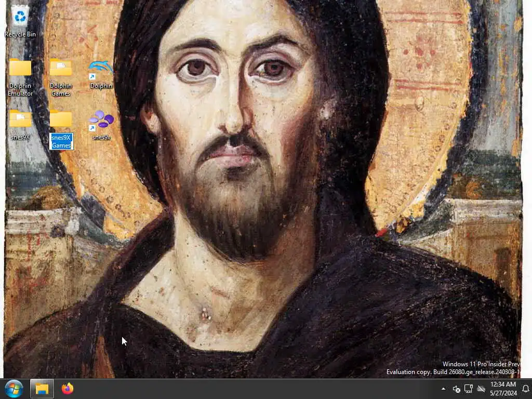The height and width of the screenshot is (399, 532).
Task: Click the Dolphin Emulator label text
Action: point(20,89)
